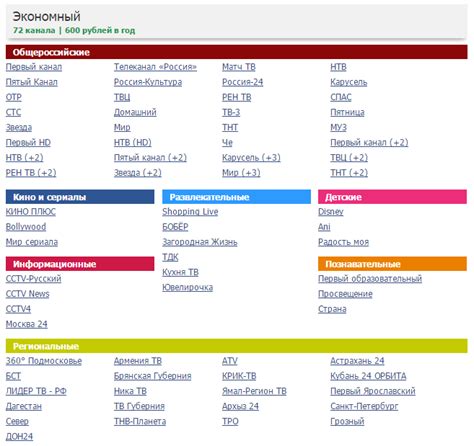The width and height of the screenshot is (474, 446).
Task: Open the РЕН ТВ (+2) link
Action: point(31,173)
